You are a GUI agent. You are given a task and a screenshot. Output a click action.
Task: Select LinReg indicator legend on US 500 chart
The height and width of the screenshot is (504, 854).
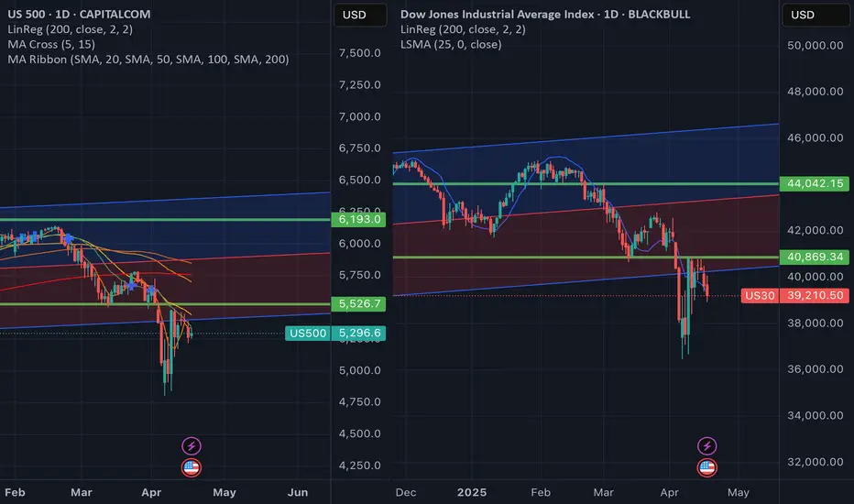point(71,29)
